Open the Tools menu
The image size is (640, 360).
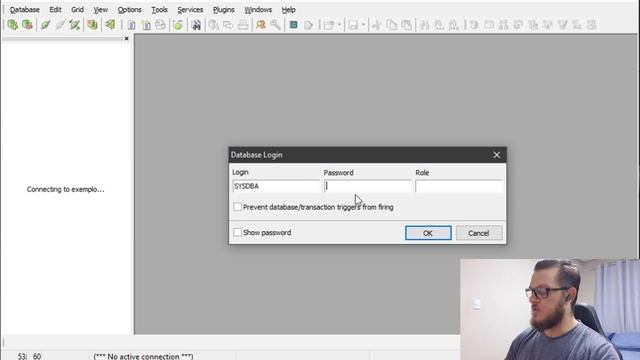[x=160, y=9]
